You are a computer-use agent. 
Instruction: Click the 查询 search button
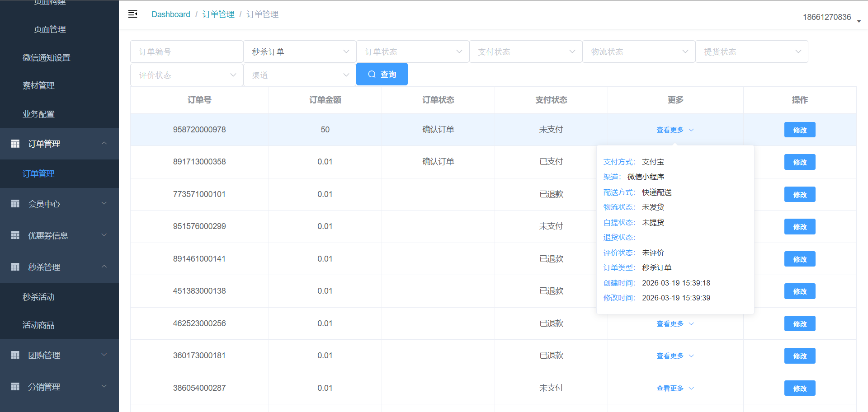382,74
